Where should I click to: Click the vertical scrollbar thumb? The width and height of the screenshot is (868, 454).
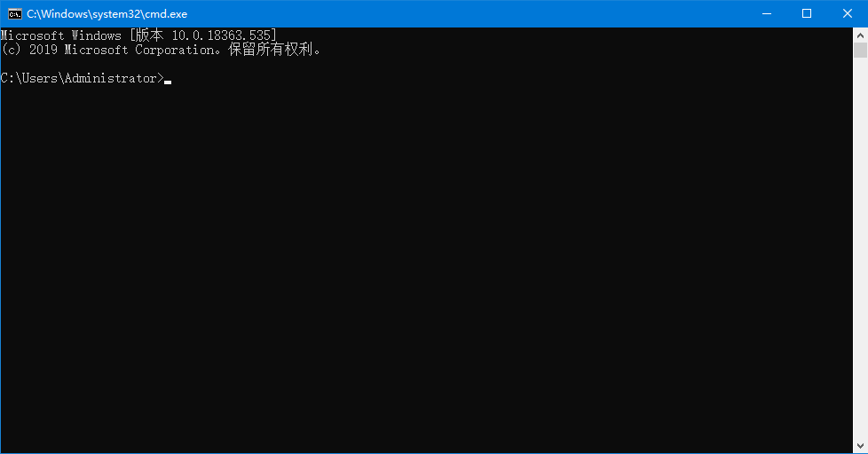point(860,50)
